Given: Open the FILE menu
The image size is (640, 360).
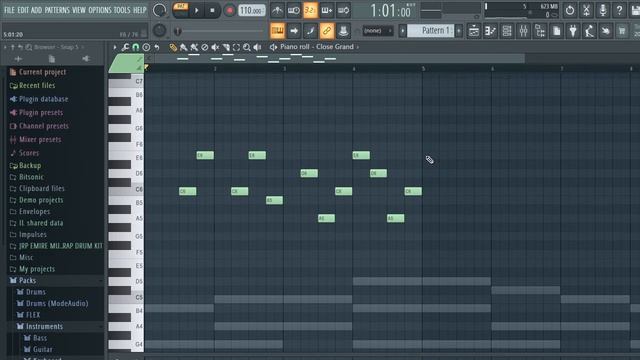Looking at the screenshot, I should pyautogui.click(x=9, y=10).
